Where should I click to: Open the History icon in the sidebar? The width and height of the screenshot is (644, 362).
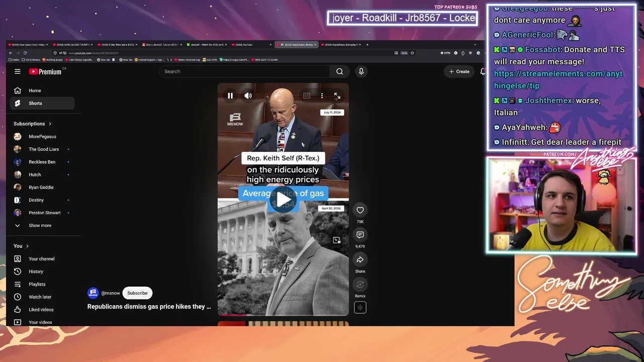pyautogui.click(x=18, y=271)
